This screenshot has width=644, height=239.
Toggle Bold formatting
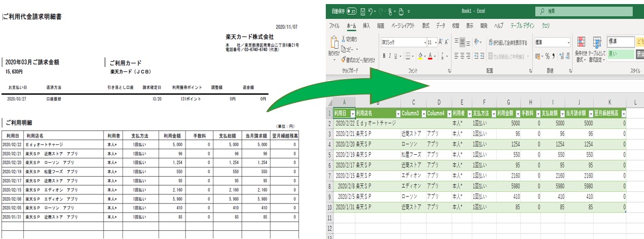tap(385, 56)
